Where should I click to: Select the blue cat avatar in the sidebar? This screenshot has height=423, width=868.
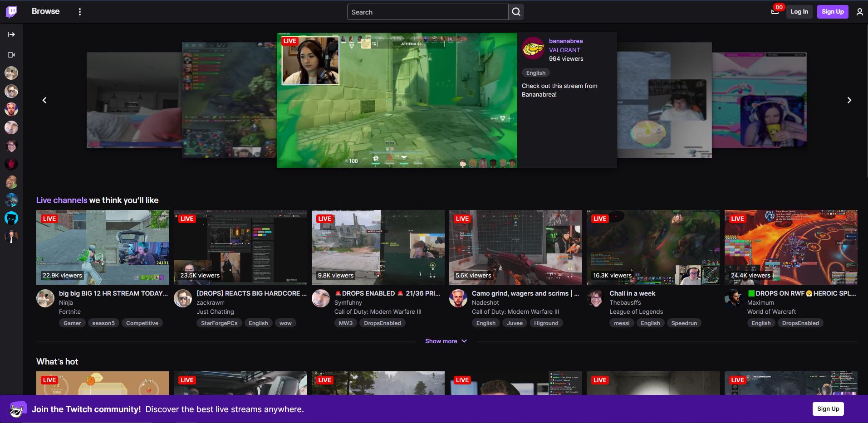pos(11,218)
